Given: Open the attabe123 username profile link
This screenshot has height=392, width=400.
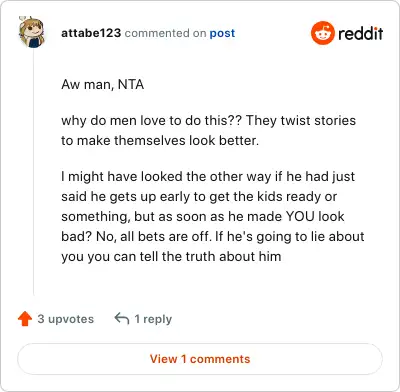Looking at the screenshot, I should 91,33.
